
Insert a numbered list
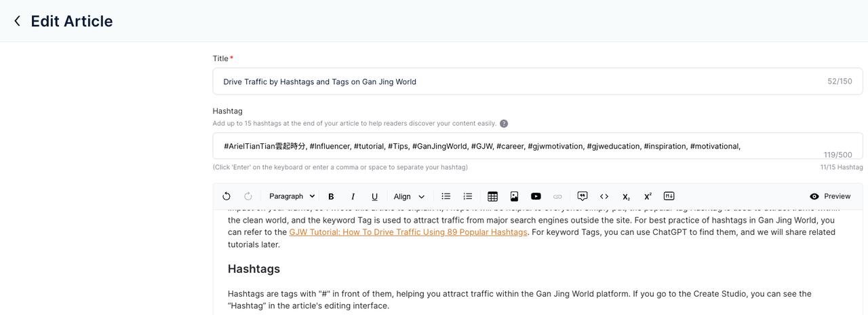pos(468,196)
